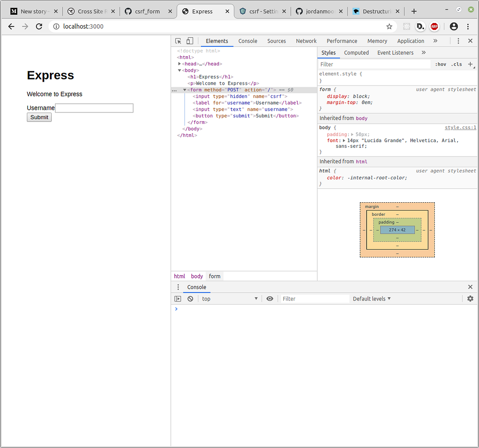The height and width of the screenshot is (448, 479).
Task: Open the style.css:1 source link
Action: tap(460, 128)
